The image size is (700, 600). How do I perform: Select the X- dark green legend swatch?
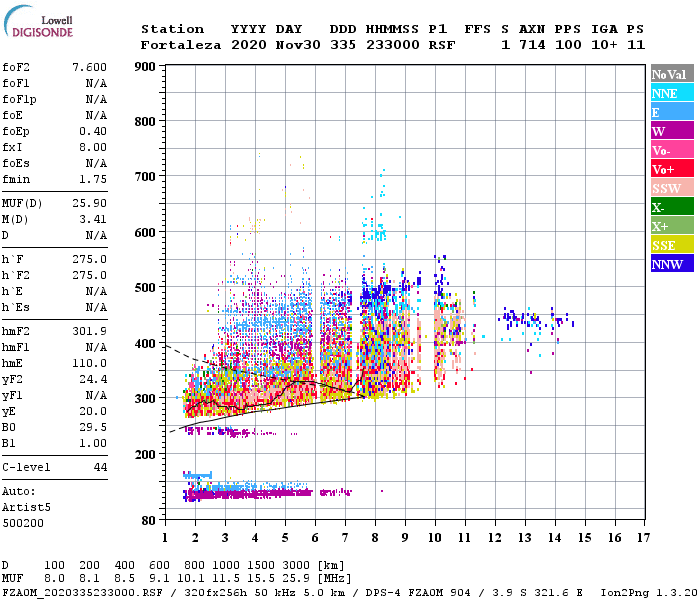pyautogui.click(x=672, y=207)
